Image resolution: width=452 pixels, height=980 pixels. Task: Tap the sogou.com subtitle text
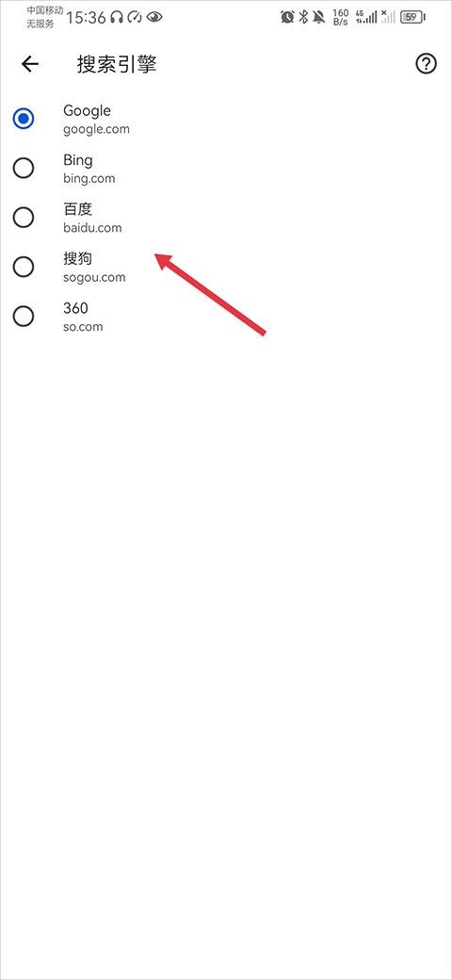(94, 277)
